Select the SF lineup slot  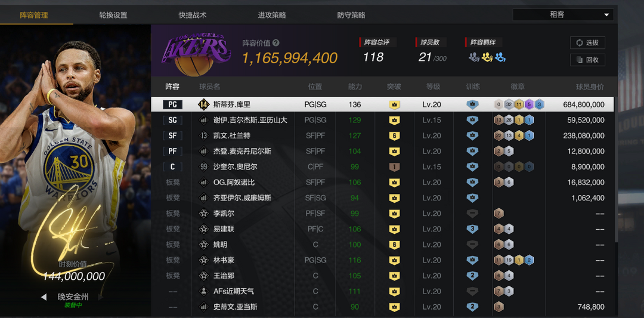point(172,135)
